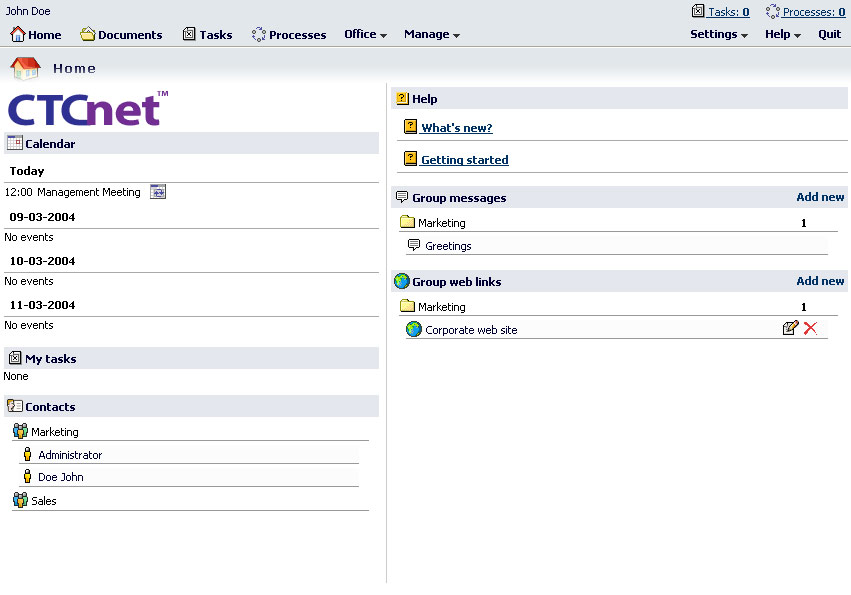Open the Office dropdown menu

click(365, 34)
